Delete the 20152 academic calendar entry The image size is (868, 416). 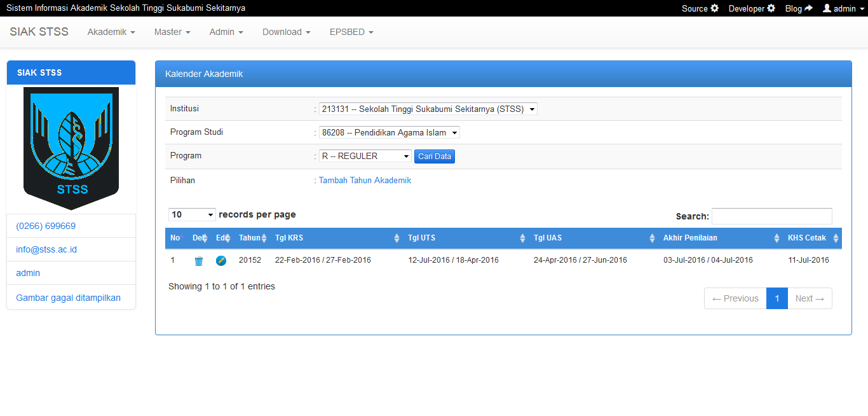tap(198, 260)
